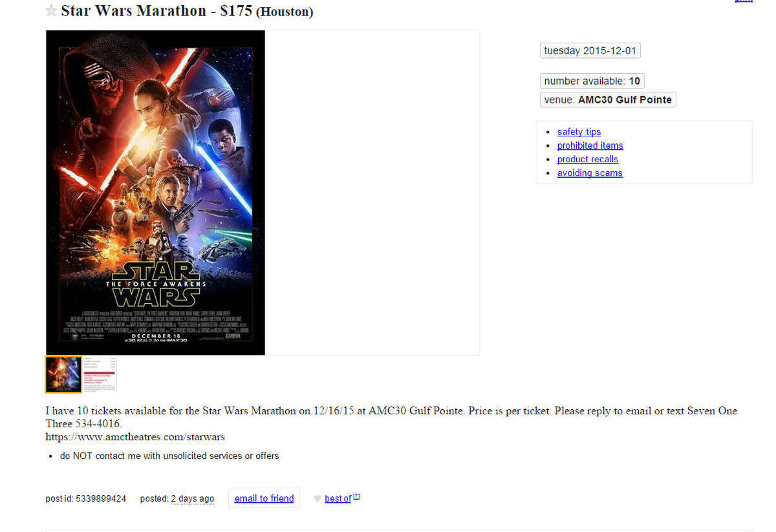The height and width of the screenshot is (532, 776).
Task: Click the email to friend button
Action: pyautogui.click(x=264, y=498)
